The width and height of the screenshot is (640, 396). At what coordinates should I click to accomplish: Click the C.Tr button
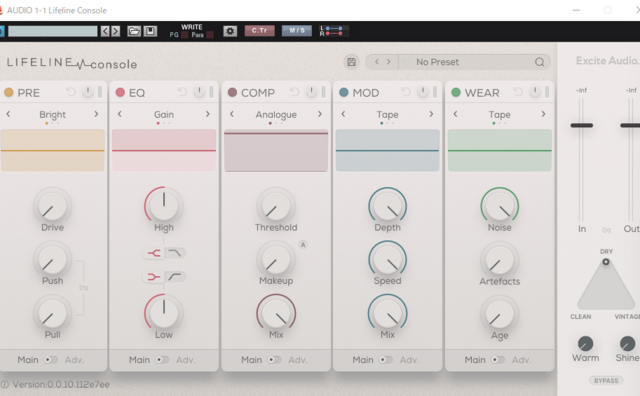259,31
